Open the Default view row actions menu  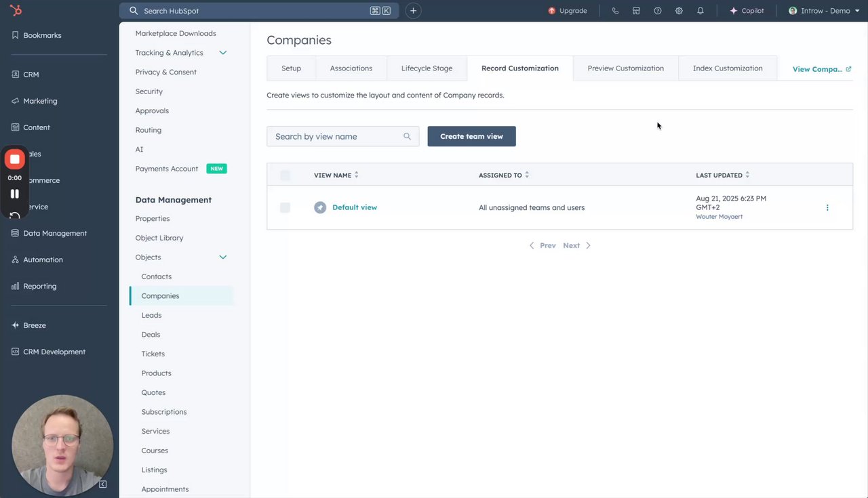pyautogui.click(x=827, y=208)
